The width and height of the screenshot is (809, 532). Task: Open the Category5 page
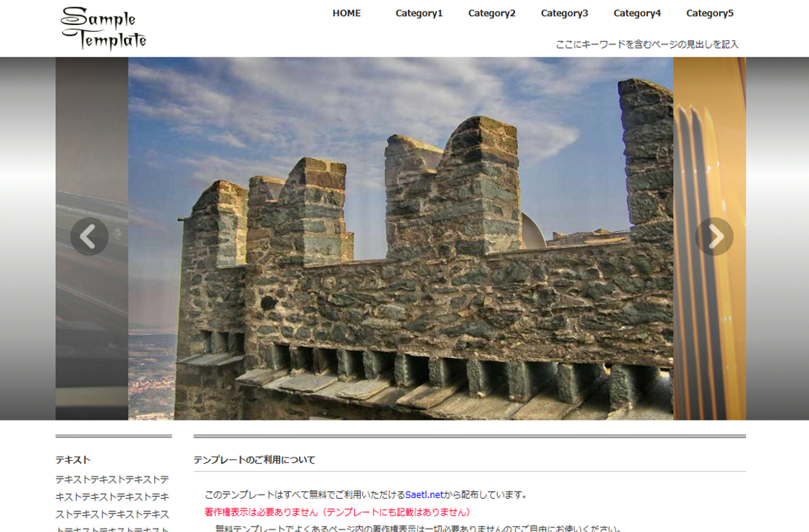coord(709,13)
